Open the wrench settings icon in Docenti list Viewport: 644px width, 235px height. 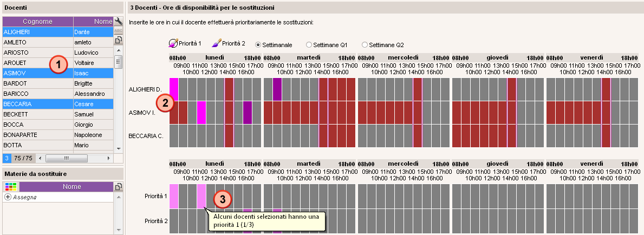coord(118,21)
